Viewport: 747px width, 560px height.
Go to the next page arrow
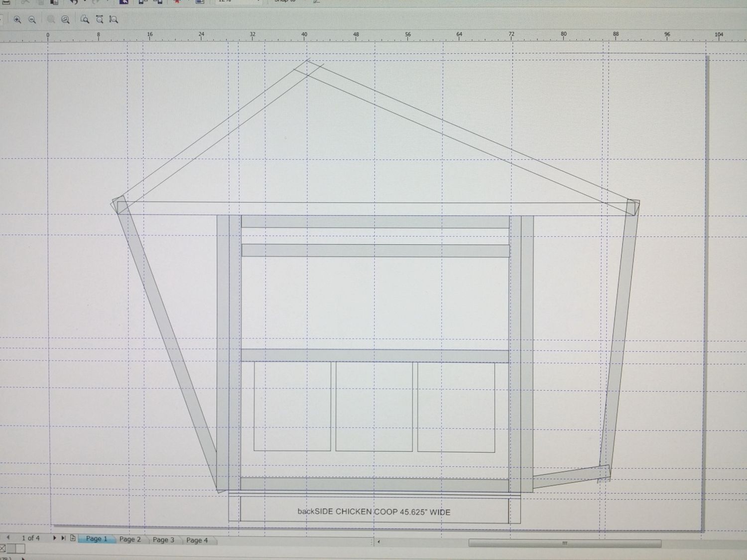pyautogui.click(x=54, y=538)
